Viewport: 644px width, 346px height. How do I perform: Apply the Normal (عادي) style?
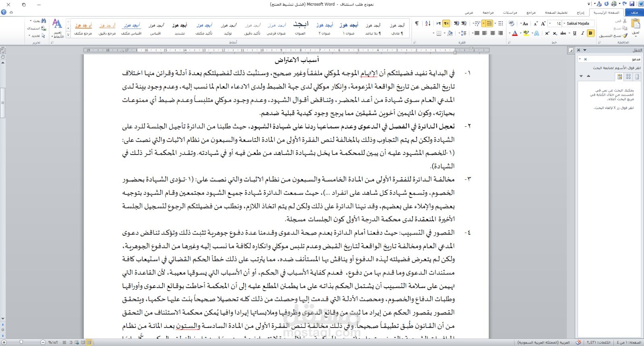[397, 29]
